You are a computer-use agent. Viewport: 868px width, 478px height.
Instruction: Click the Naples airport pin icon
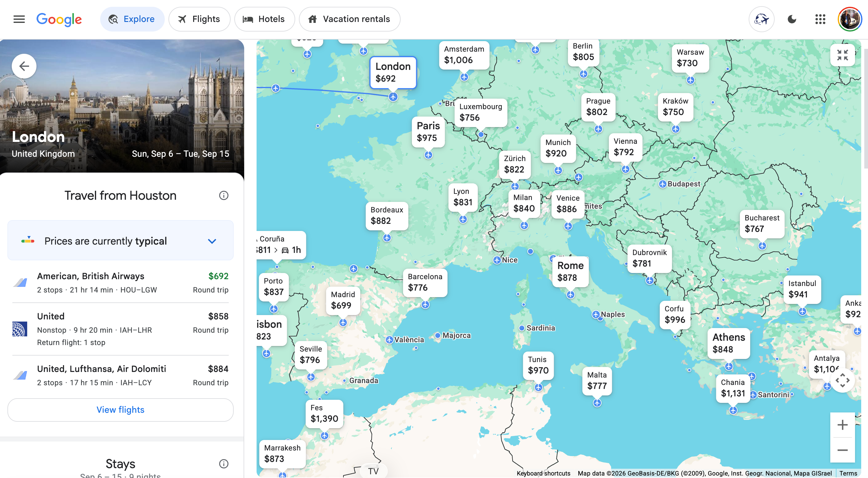(596, 314)
